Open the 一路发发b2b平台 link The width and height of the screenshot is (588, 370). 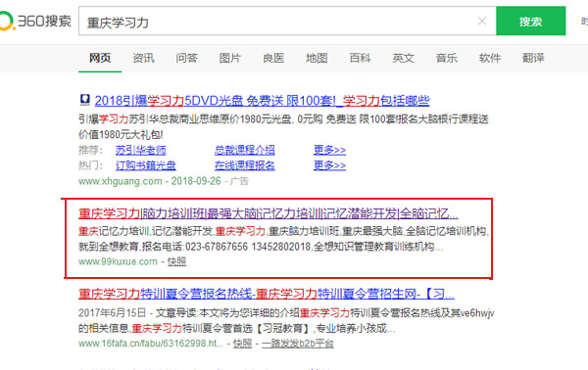pos(298,344)
